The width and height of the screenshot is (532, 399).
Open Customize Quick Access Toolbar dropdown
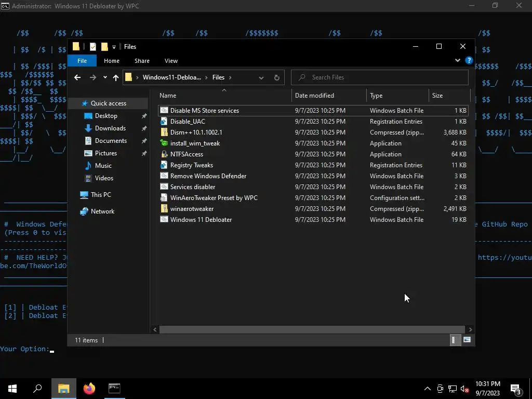pos(114,47)
